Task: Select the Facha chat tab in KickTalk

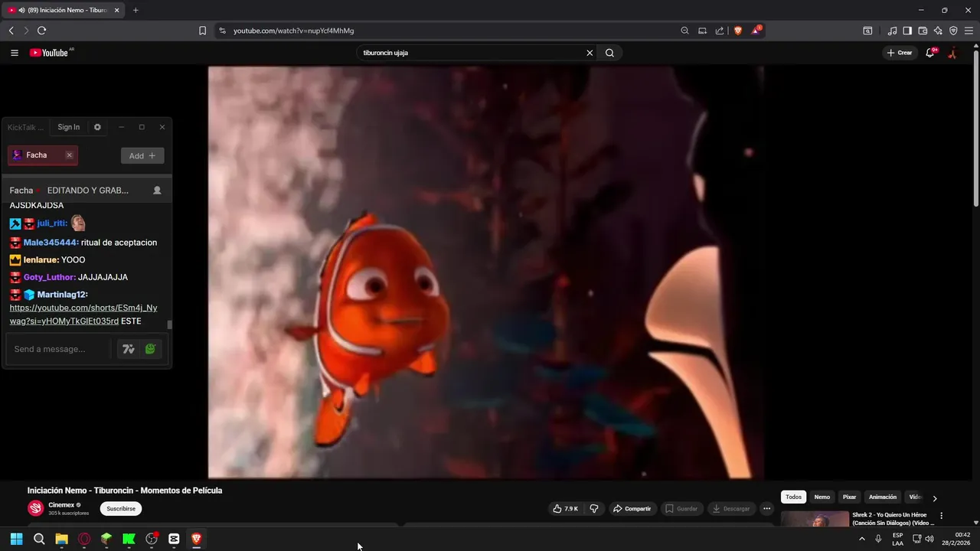Action: [43, 155]
